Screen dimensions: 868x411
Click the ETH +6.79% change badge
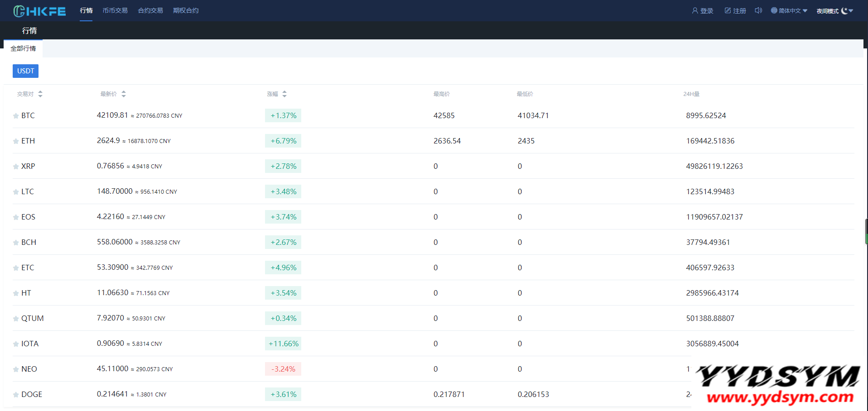[283, 141]
